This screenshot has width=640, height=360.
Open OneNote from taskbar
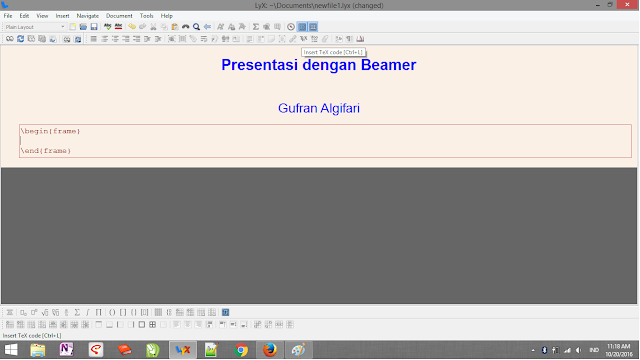[x=66, y=350]
